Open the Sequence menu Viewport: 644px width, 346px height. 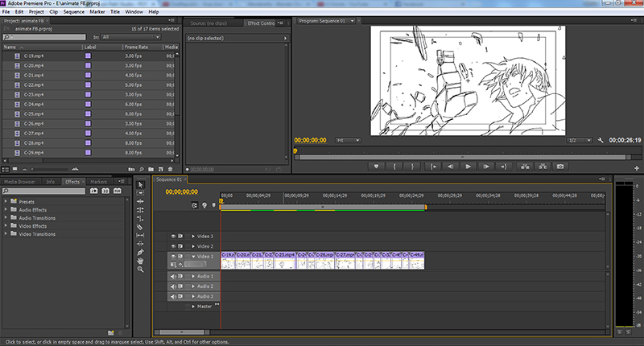pos(74,12)
